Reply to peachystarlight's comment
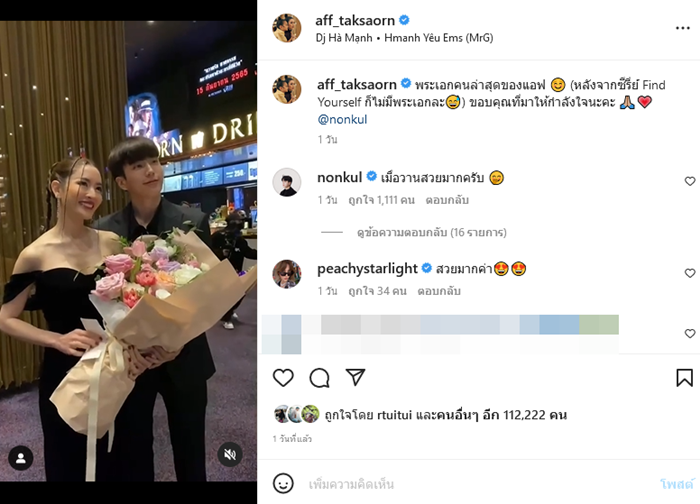The image size is (700, 504). 439,291
